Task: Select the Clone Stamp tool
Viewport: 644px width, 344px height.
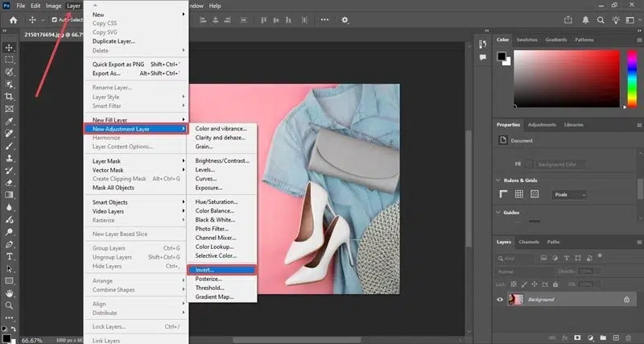Action: point(9,158)
